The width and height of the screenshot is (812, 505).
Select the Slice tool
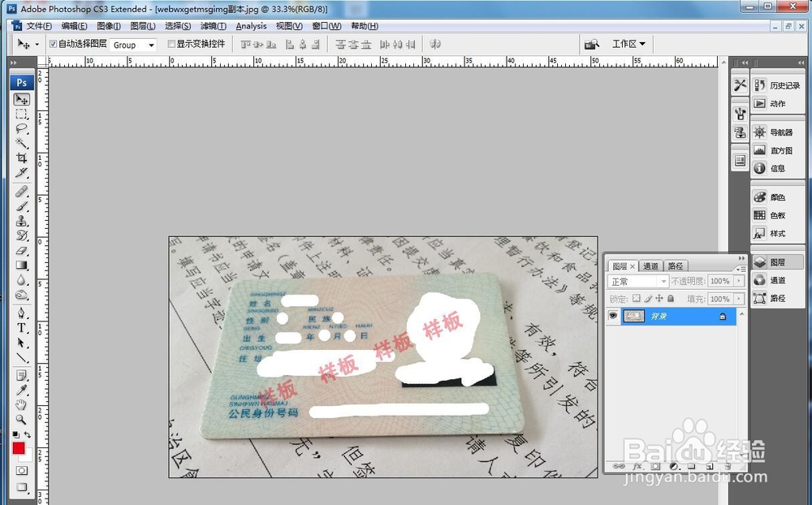pos(22,172)
